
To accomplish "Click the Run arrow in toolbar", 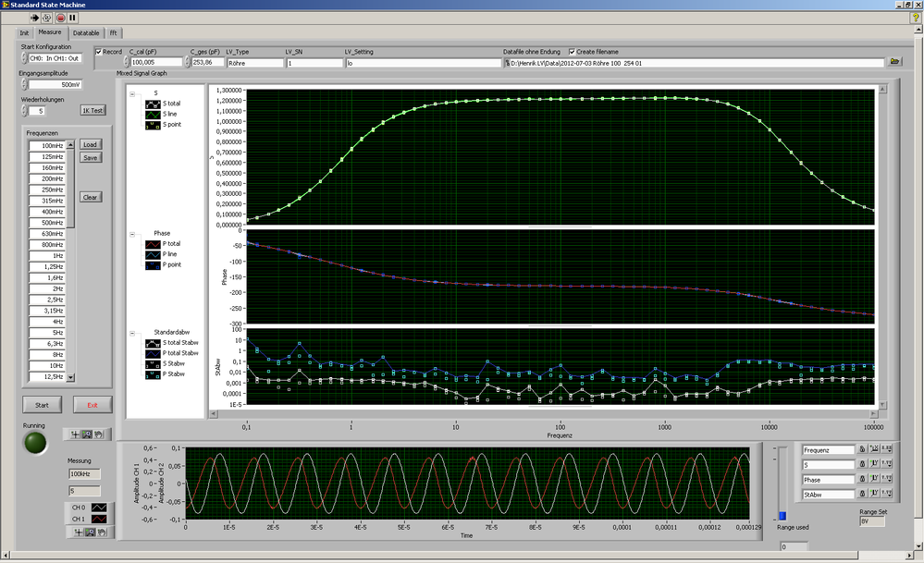I will [x=34, y=18].
